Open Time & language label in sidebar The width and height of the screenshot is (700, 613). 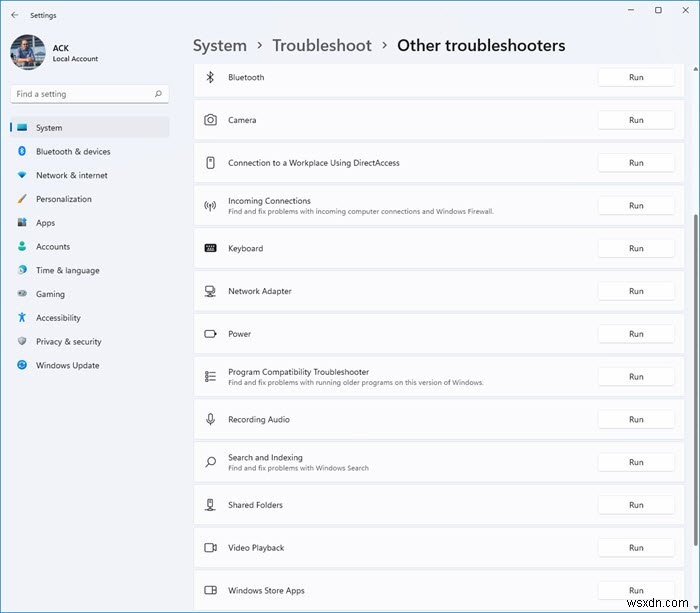pos(68,270)
